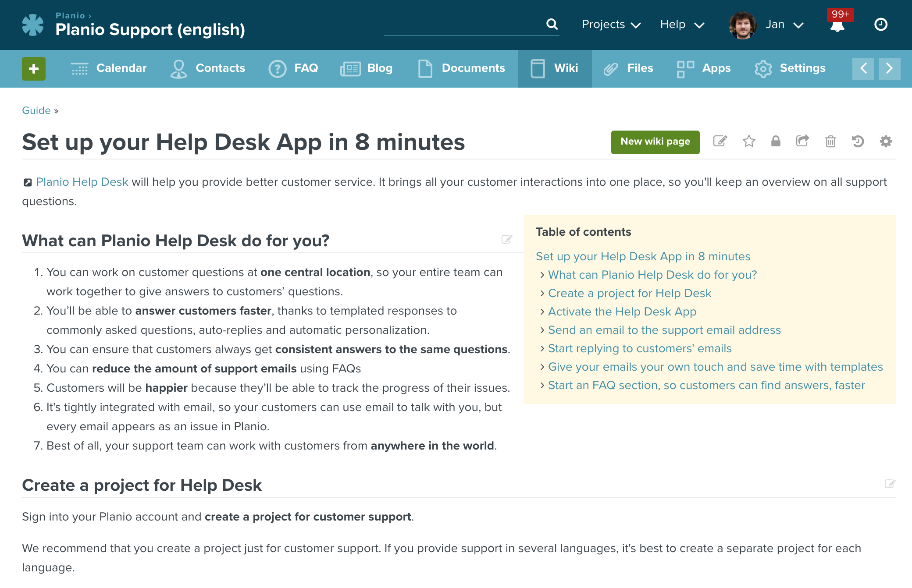Click the search magnifier icon
912x588 pixels.
click(552, 24)
